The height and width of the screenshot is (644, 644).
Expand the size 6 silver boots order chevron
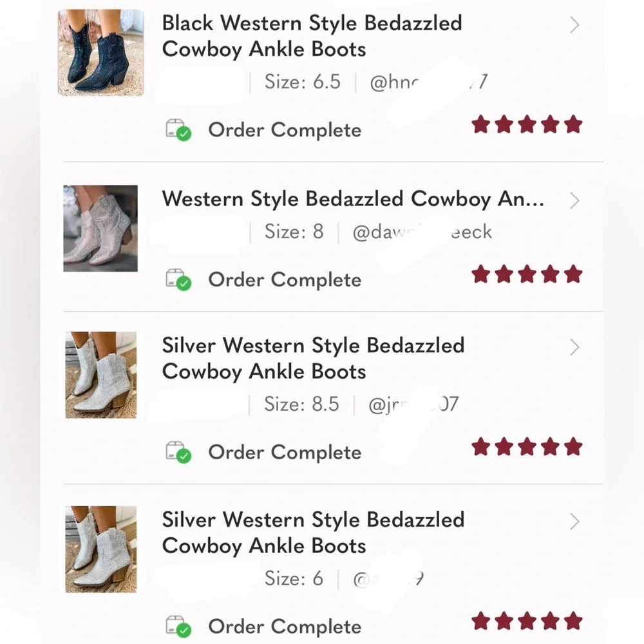click(x=574, y=522)
